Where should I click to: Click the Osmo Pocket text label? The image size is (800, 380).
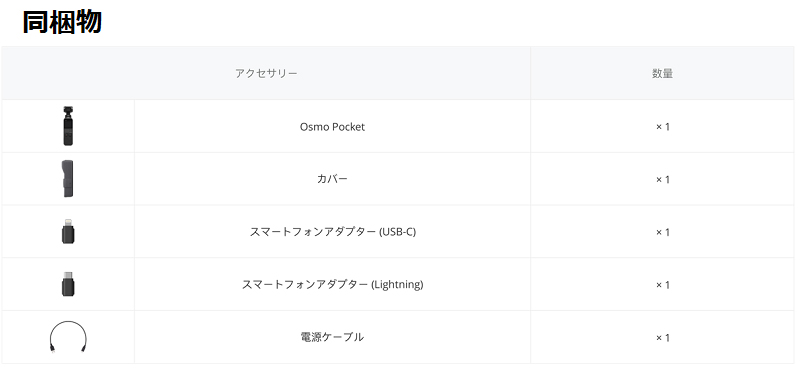[332, 126]
